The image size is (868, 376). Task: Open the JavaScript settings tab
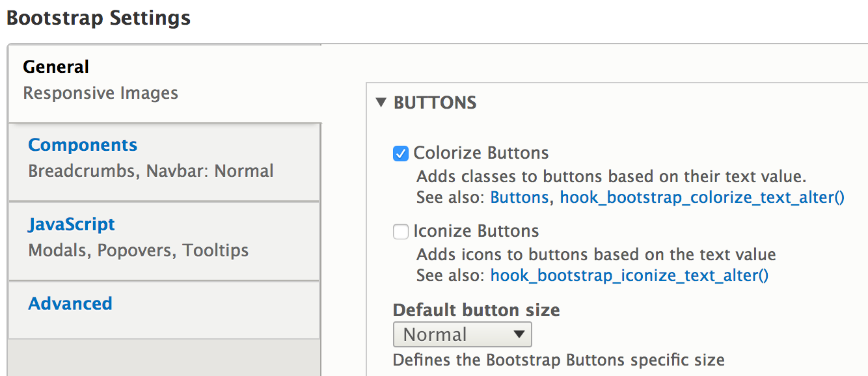(72, 224)
